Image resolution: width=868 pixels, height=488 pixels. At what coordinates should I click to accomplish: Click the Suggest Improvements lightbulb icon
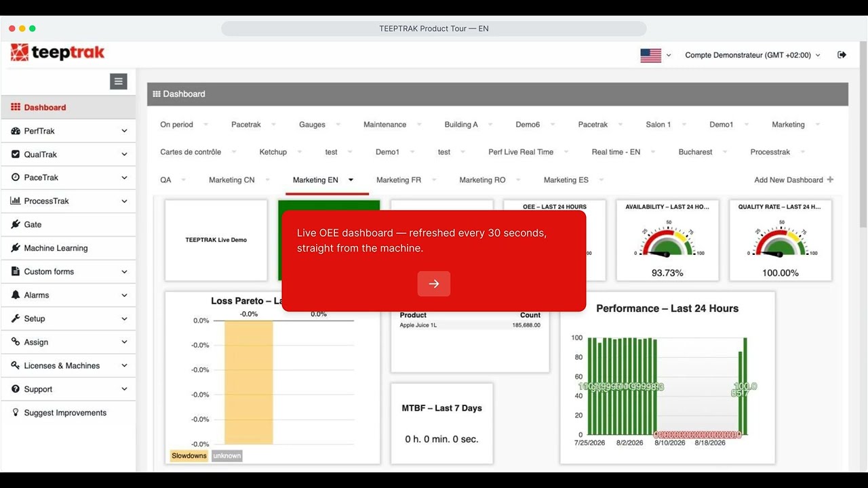16,412
